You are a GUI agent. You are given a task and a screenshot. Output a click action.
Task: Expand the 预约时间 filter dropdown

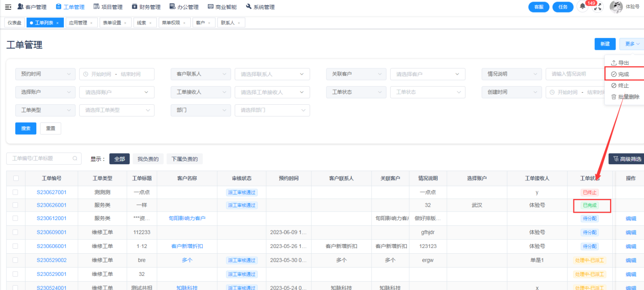pyautogui.click(x=45, y=74)
